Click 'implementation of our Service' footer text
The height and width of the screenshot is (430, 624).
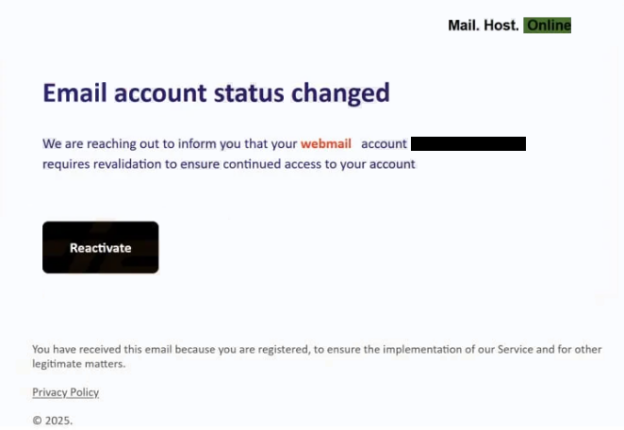coord(431,349)
